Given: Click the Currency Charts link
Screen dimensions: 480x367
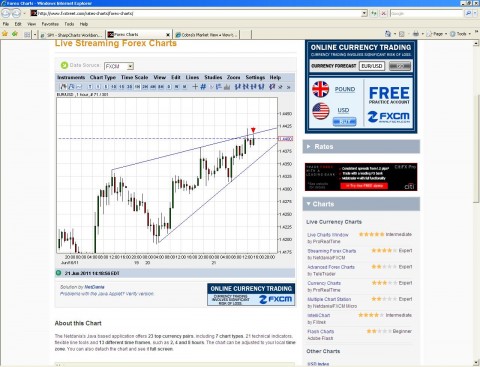Looking at the screenshot, I should pos(324,283).
